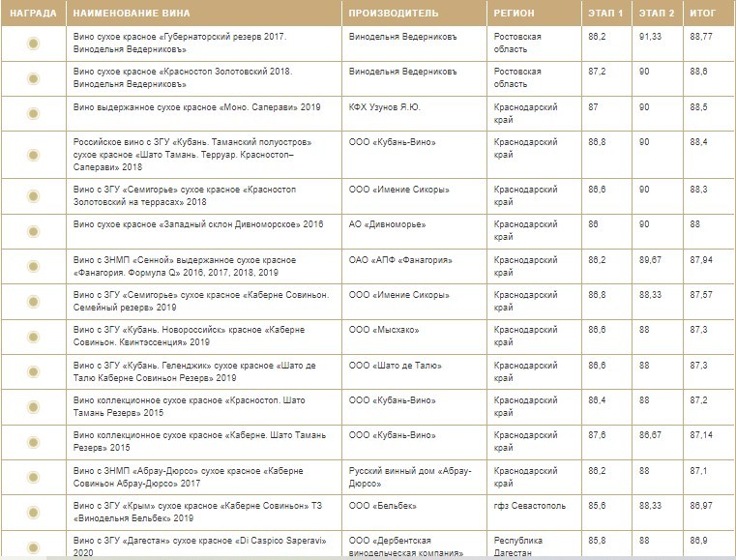This screenshot has height=560, width=736.
Task: Click region Республика Дагестан
Action: point(517,546)
